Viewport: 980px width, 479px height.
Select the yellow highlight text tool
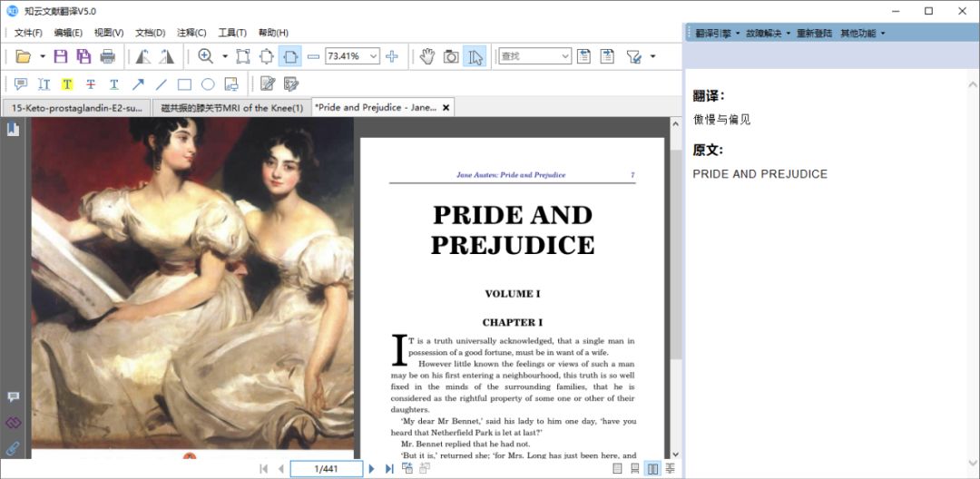point(67,84)
